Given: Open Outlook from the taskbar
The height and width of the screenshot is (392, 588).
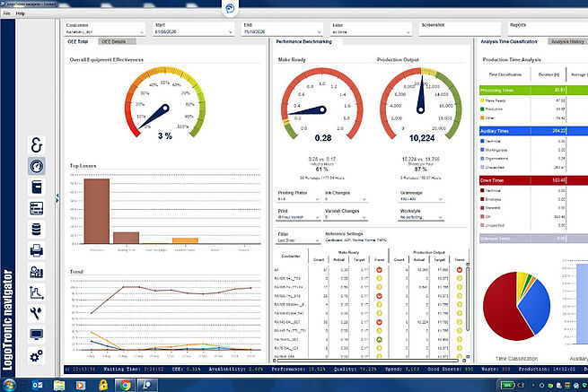Looking at the screenshot, I should pyautogui.click(x=37, y=385).
